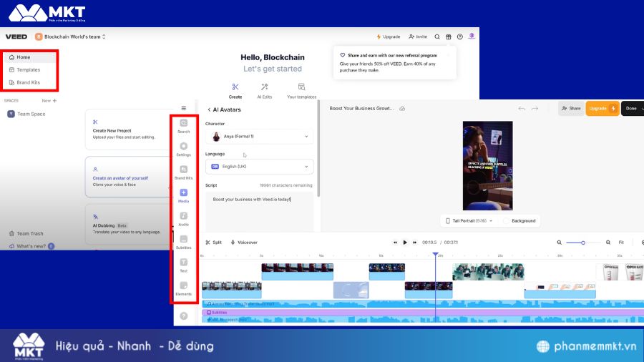Viewport: 644px width, 362px height.
Task: Click the Share button in editor
Action: 571,108
